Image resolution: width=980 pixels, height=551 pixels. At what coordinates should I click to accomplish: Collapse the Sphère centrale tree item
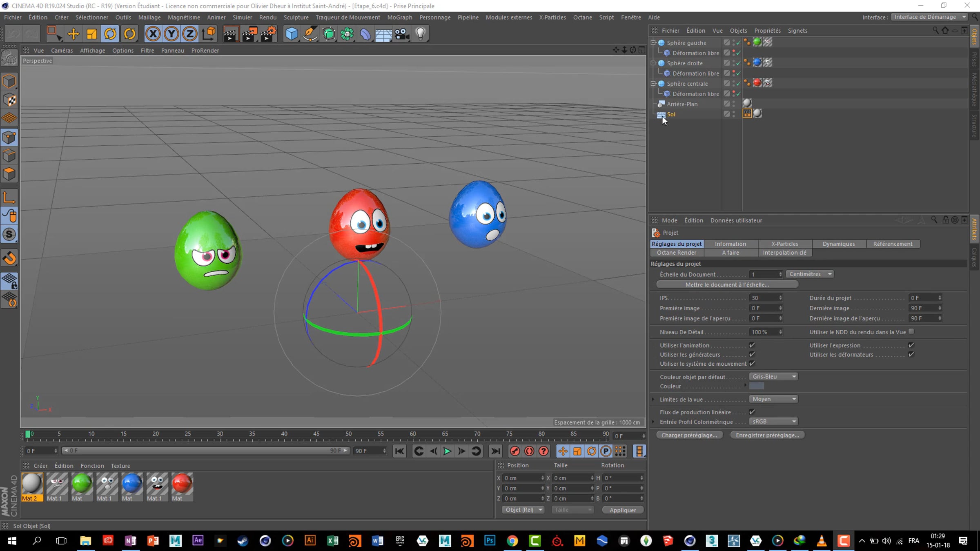tap(653, 83)
